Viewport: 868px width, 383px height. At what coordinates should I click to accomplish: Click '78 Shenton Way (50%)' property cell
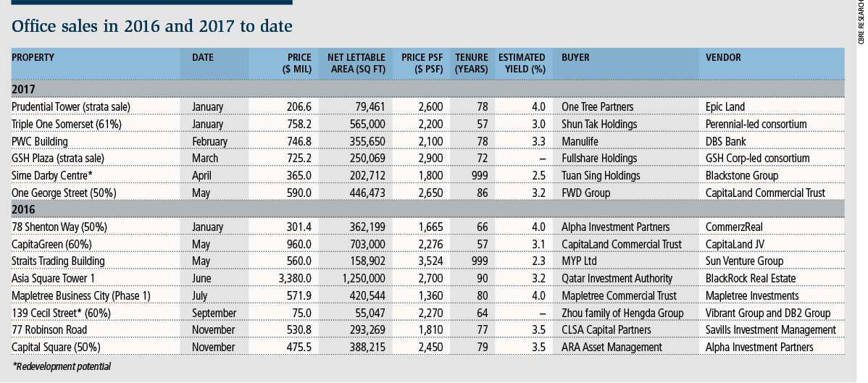pos(59,227)
